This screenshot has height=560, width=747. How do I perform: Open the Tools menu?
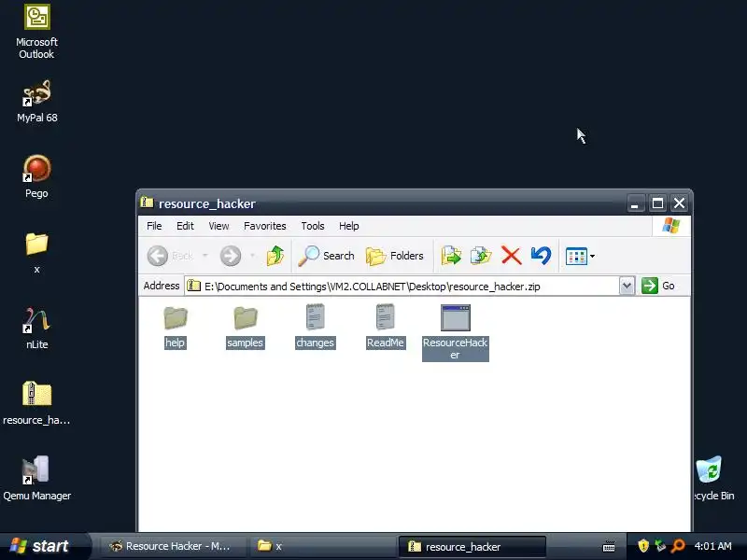tap(313, 226)
